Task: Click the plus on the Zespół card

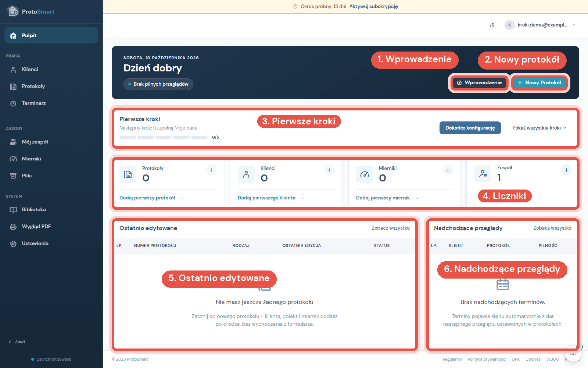Action: [x=566, y=170]
